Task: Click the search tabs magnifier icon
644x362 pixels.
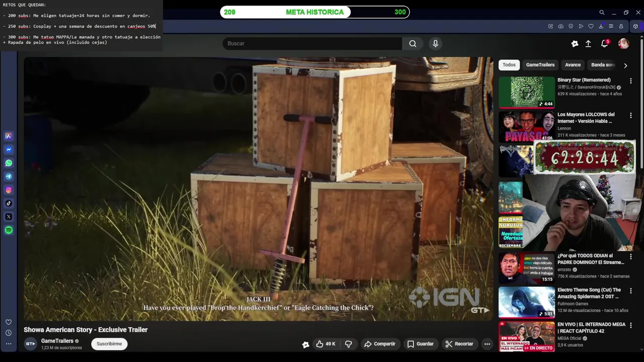Action: point(602,13)
